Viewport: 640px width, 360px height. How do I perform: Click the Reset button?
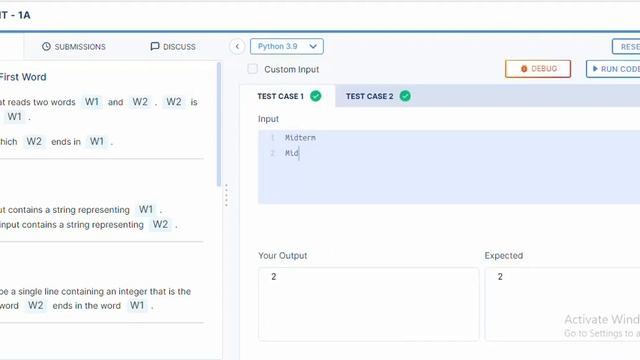(x=626, y=47)
